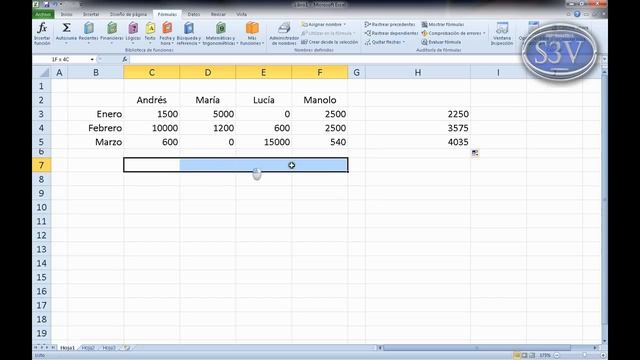Select column C header
This screenshot has height=360, width=640.
click(x=151, y=73)
